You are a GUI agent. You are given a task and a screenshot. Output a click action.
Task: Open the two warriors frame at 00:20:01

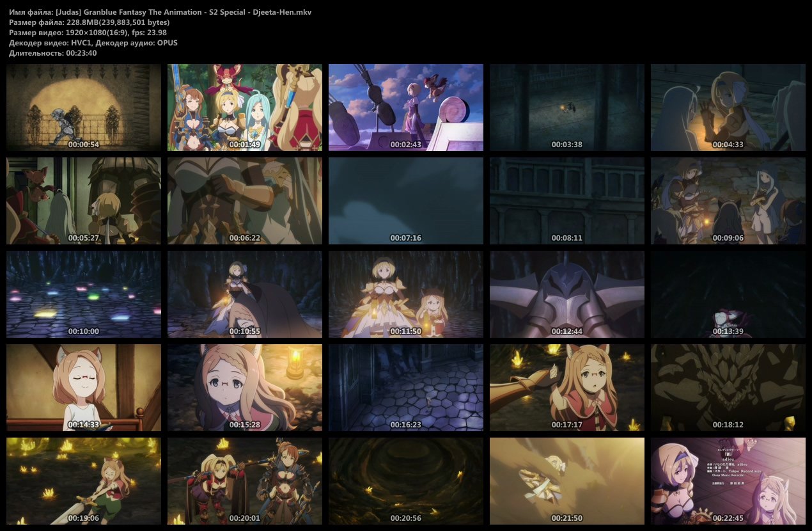tap(245, 481)
